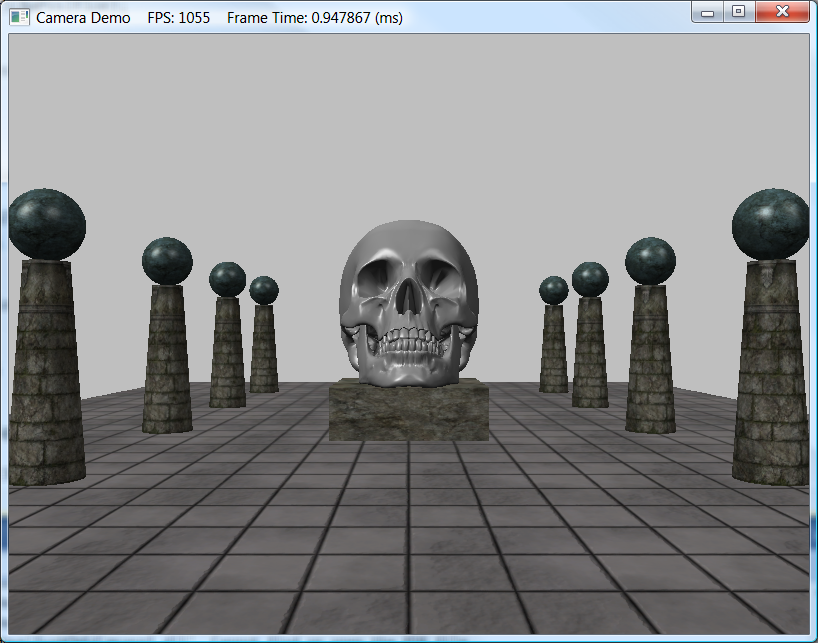Click the "Camera Demo" title text
Viewport: 818px width, 643px height.
click(83, 18)
